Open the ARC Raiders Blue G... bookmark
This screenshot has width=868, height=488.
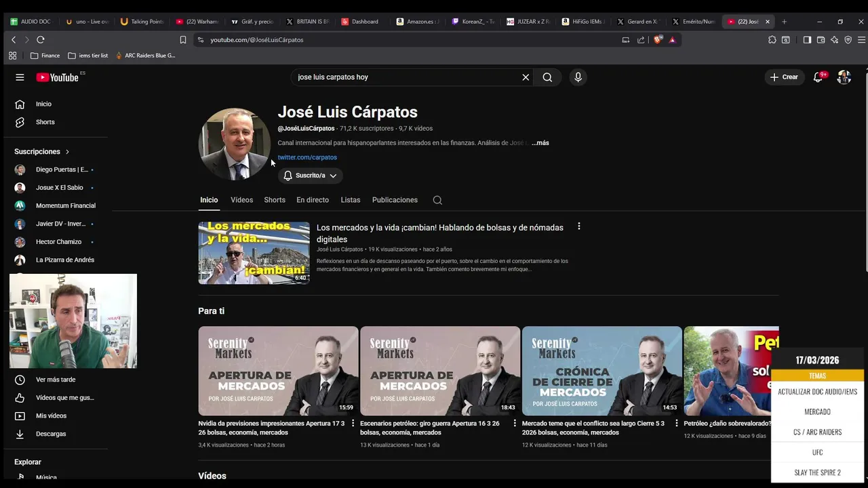click(x=146, y=56)
